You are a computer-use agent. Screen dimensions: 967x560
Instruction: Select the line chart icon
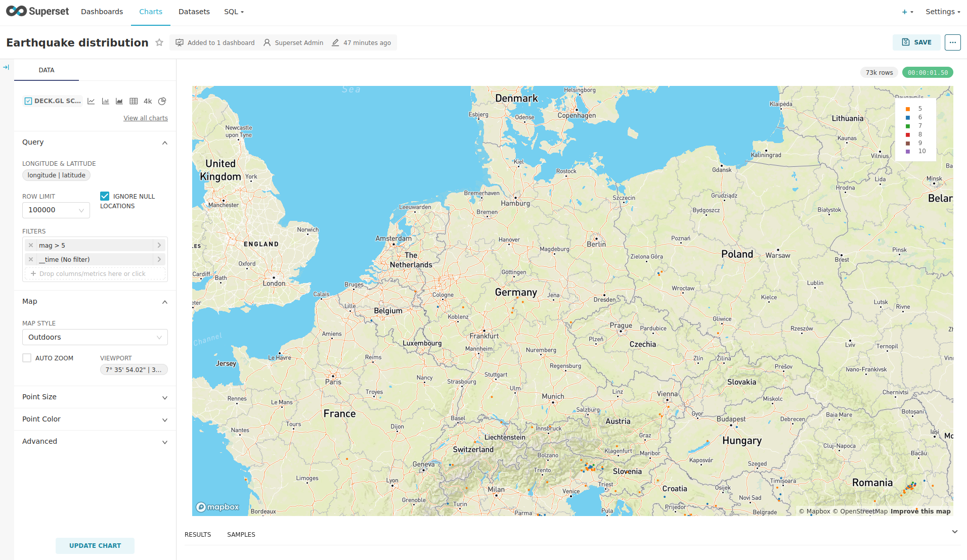tap(91, 101)
